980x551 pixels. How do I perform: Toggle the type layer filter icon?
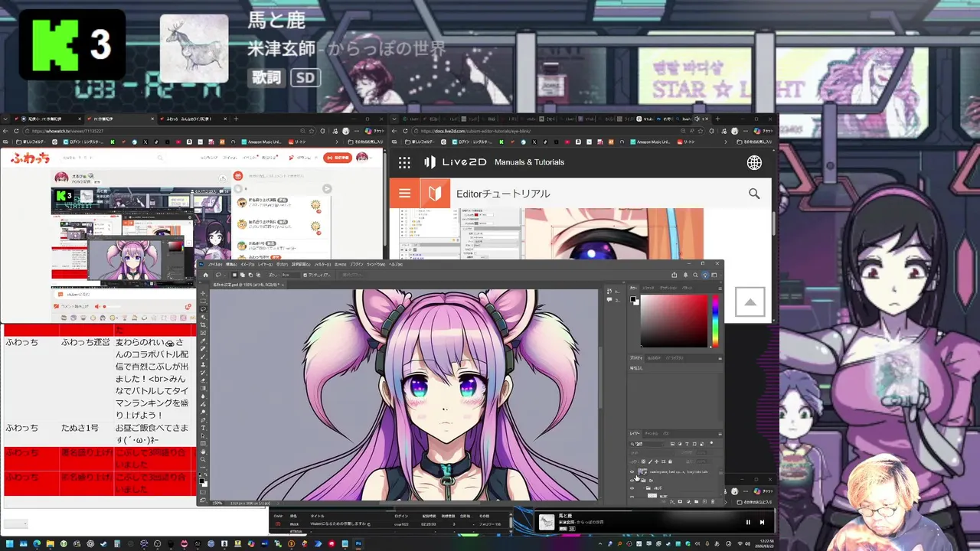tap(687, 444)
